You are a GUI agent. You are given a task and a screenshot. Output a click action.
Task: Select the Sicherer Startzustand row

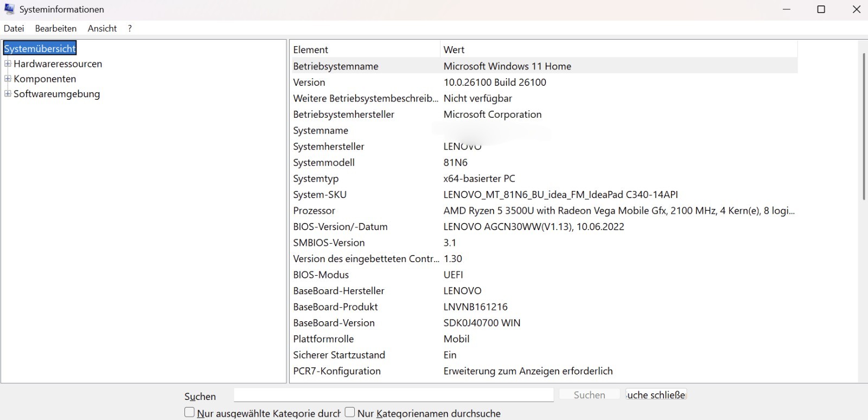(544, 355)
